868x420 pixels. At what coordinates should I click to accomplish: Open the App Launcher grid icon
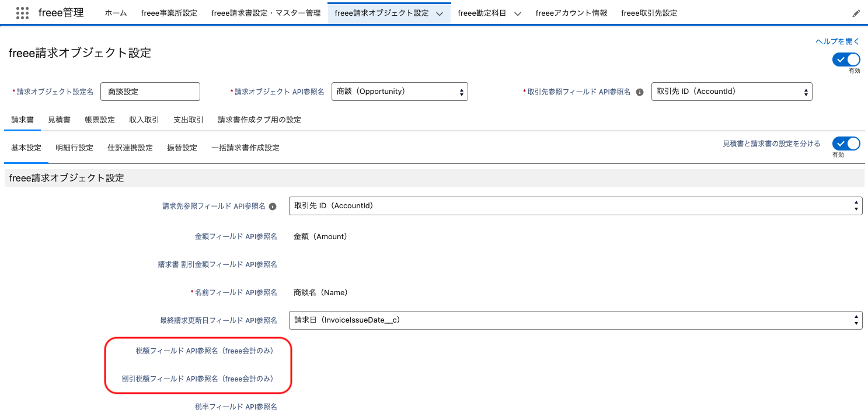pos(22,13)
